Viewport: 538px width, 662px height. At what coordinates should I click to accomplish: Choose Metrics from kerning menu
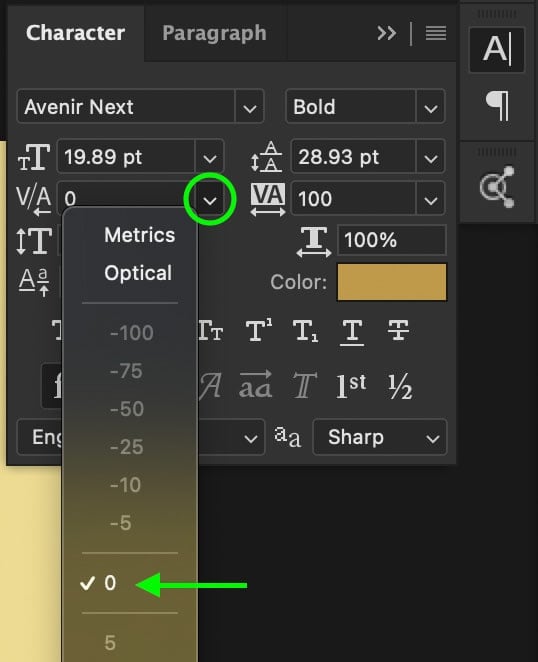[x=139, y=235]
